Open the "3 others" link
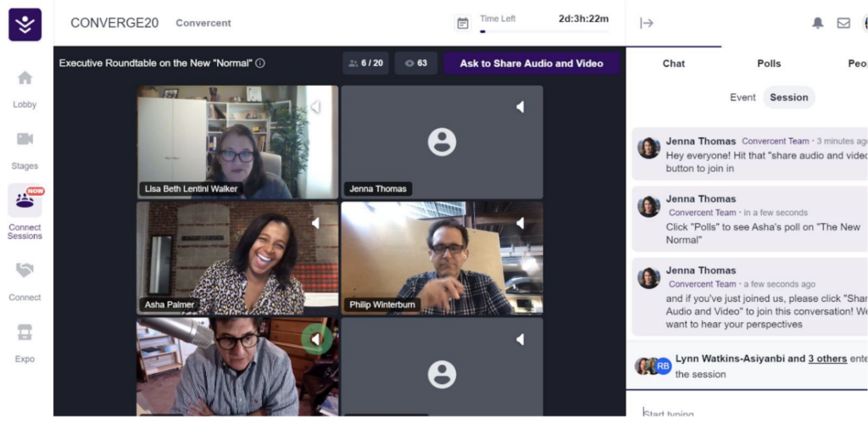Image resolution: width=868 pixels, height=440 pixels. 827,359
